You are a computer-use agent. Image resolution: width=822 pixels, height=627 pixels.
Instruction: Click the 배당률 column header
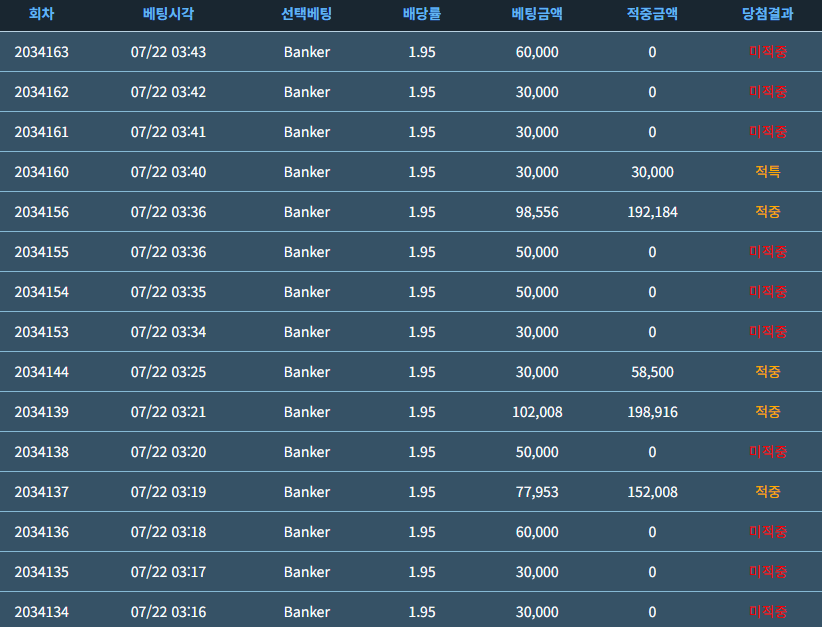point(422,14)
